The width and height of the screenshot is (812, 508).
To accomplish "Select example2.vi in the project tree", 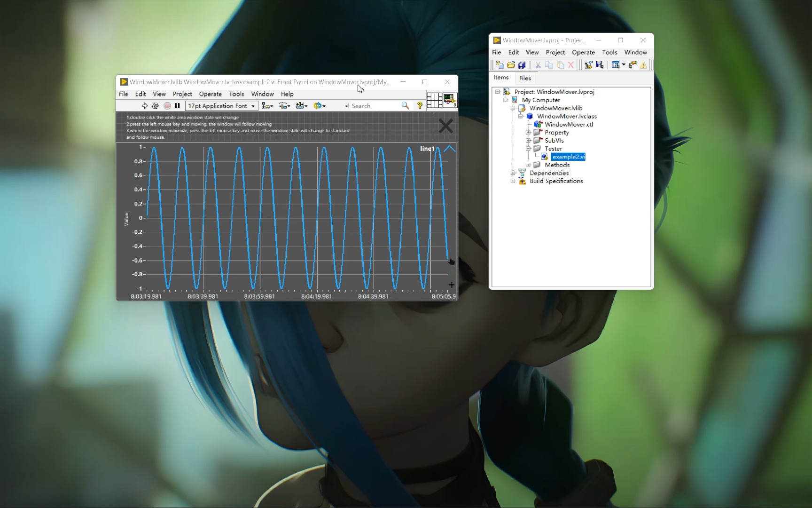I will coord(568,157).
